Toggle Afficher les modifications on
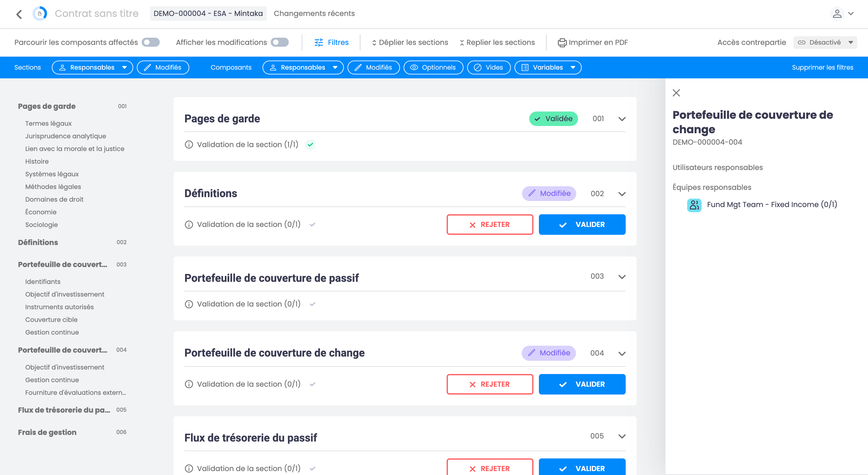Viewport: 868px width, 475px height. click(x=279, y=42)
